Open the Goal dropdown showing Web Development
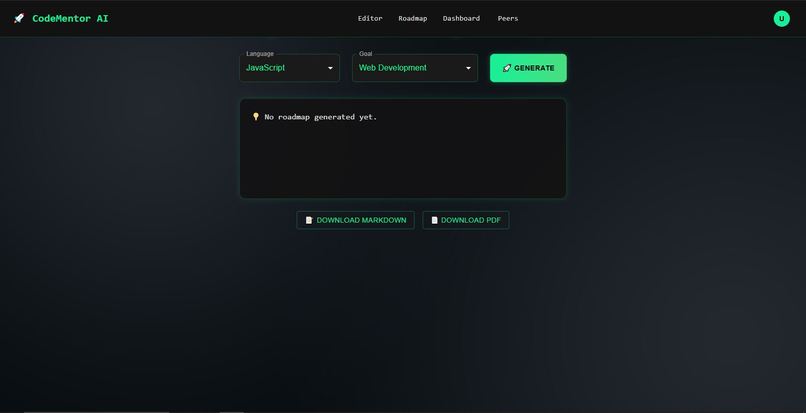Image resolution: width=806 pixels, height=413 pixels. click(x=415, y=68)
